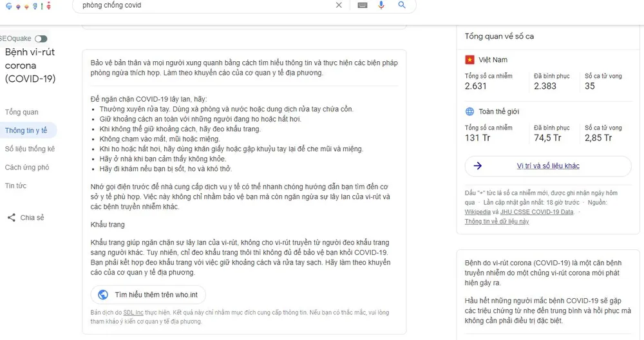Click worldwide recovered value 74,5 Tr
Viewport: 644px width, 340px height.
547,138
